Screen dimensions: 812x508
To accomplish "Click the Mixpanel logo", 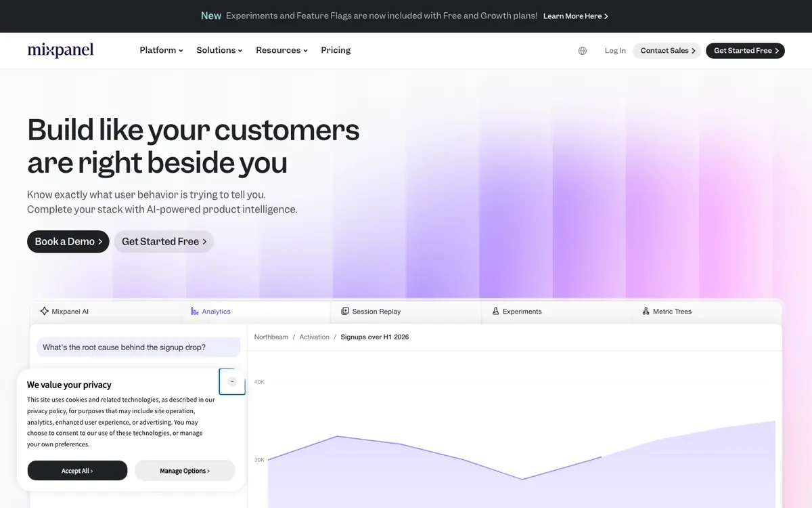I will pos(60,50).
